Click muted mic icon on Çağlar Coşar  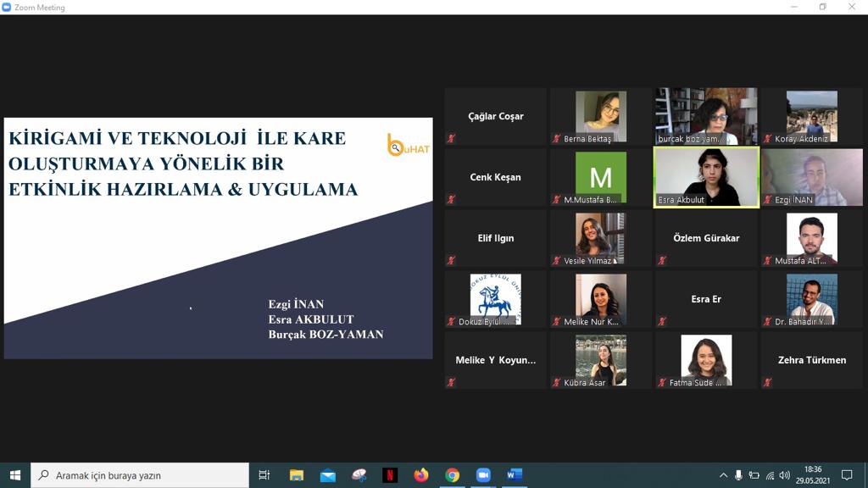point(452,138)
